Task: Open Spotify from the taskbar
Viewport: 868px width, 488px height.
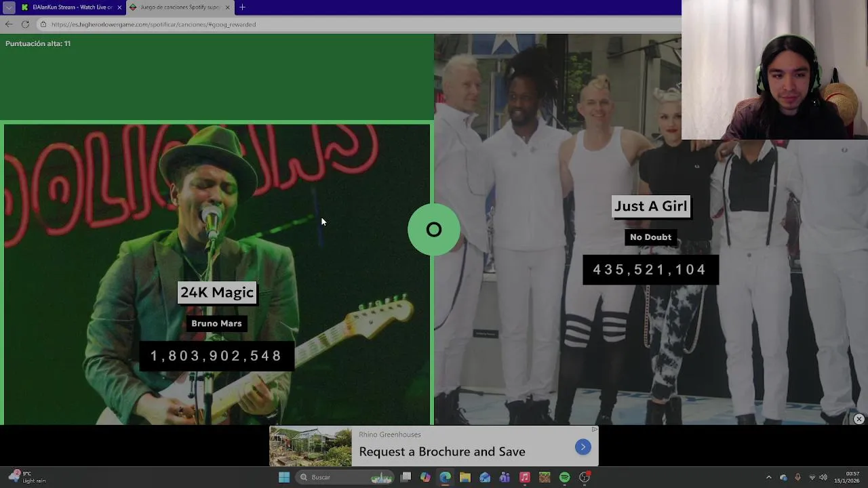Action: click(x=564, y=477)
